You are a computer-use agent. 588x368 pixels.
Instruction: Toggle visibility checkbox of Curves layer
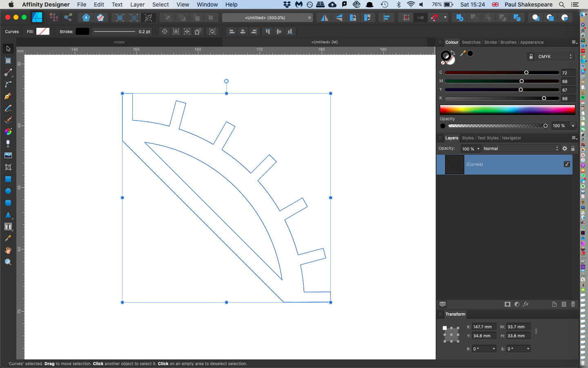[x=567, y=164]
